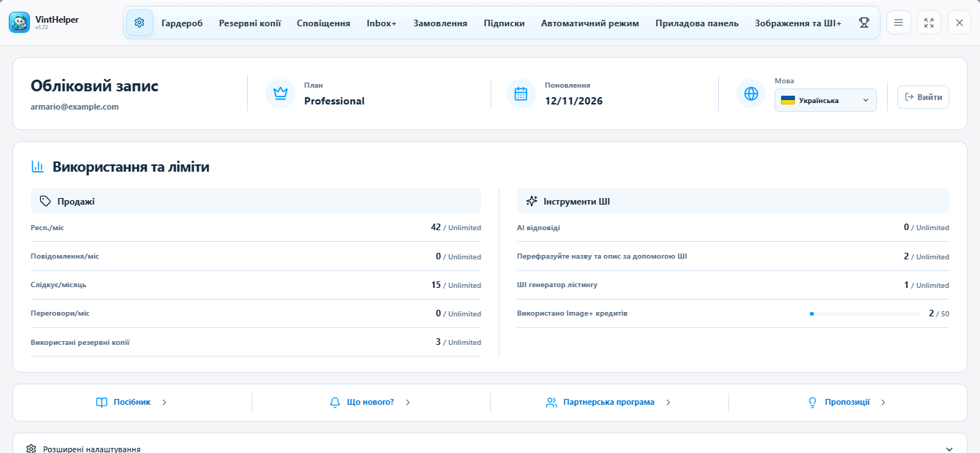This screenshot has width=980, height=453.
Task: Click the Перефразуйте назву та опис label
Action: point(602,256)
